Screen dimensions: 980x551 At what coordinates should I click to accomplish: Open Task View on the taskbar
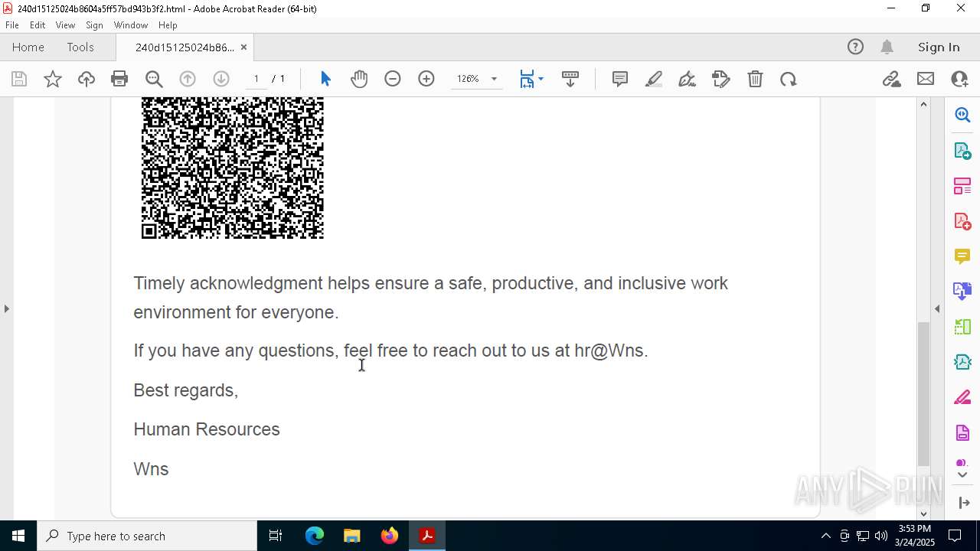(276, 536)
